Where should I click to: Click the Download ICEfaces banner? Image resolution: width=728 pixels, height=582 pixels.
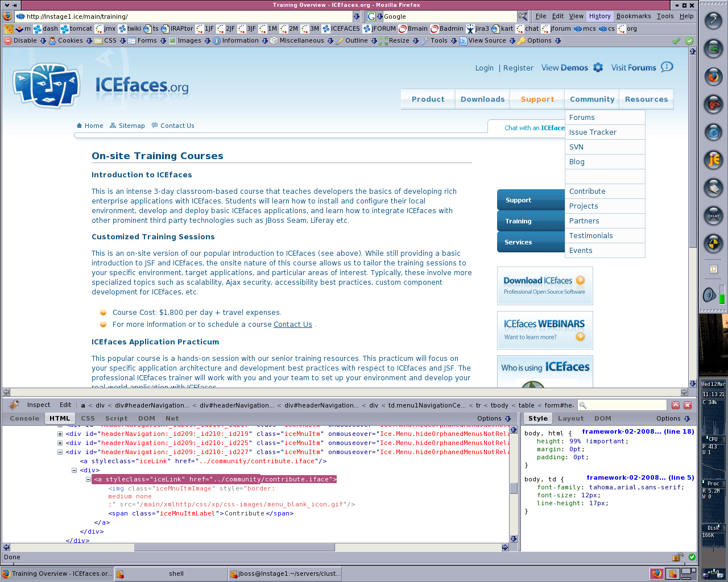point(545,286)
